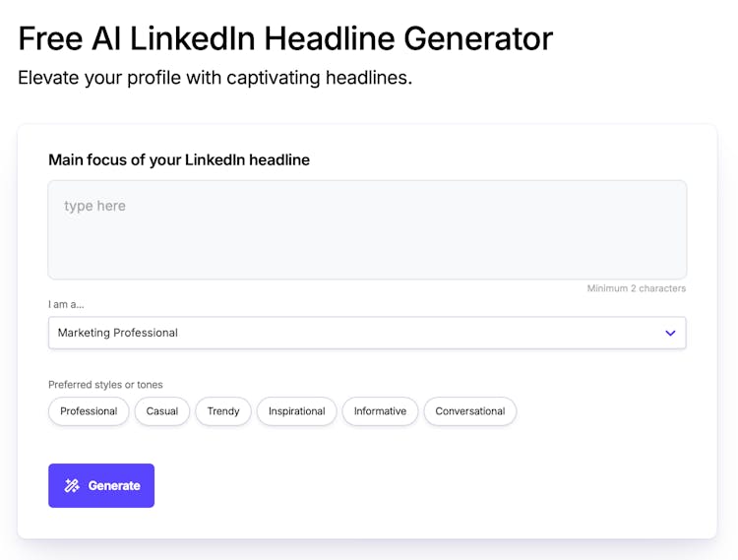Click the "type here" placeholder text
This screenshot has height=560, width=738.
(94, 206)
